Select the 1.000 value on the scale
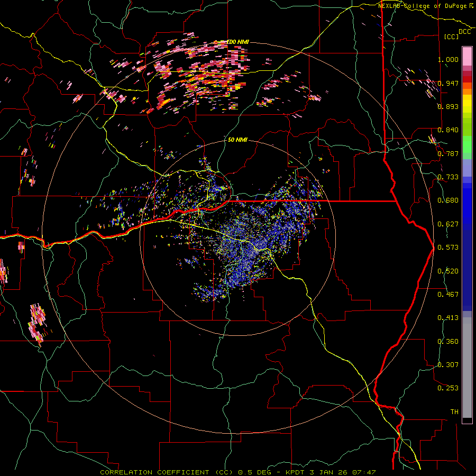Image resolution: width=476 pixels, height=476 pixels. tap(448, 59)
